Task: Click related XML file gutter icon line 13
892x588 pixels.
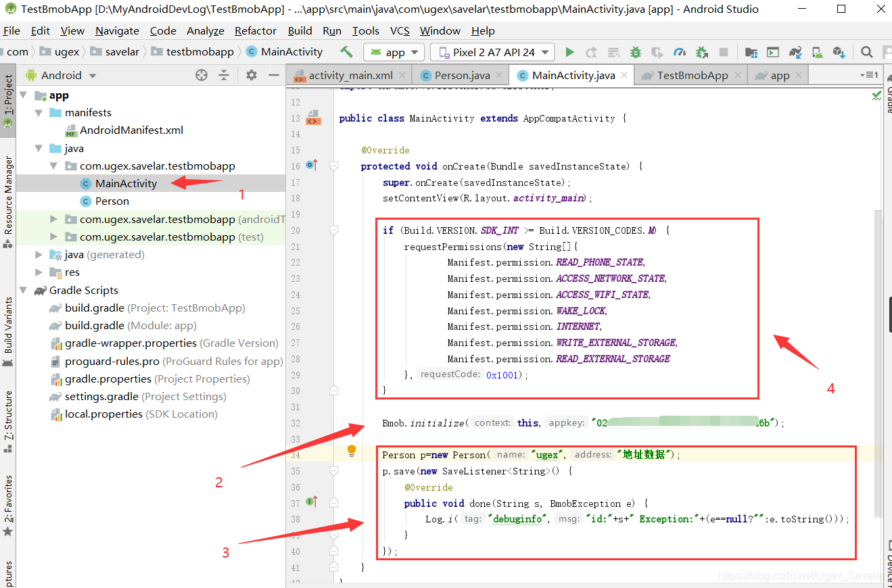Action: [313, 118]
